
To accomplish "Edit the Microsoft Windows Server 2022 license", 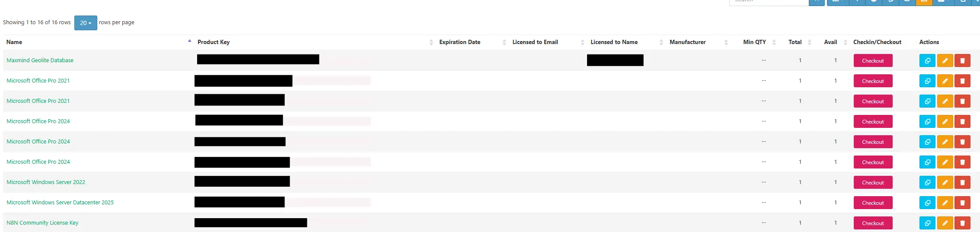I will point(945,182).
